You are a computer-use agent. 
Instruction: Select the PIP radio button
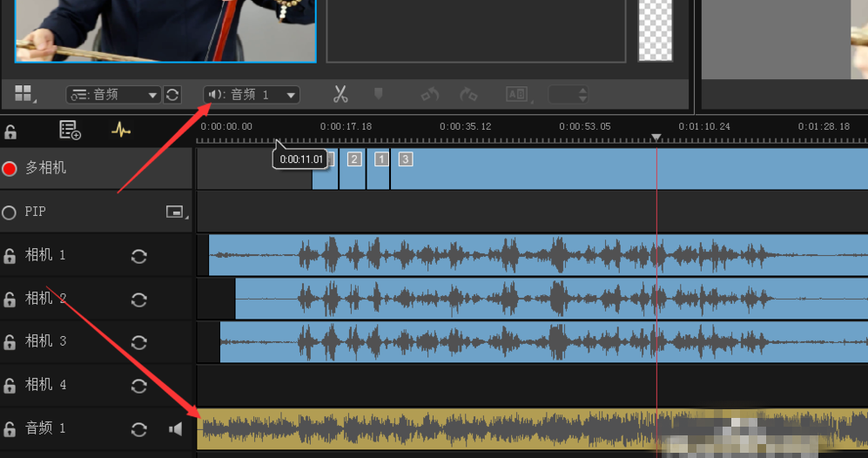pos(10,212)
